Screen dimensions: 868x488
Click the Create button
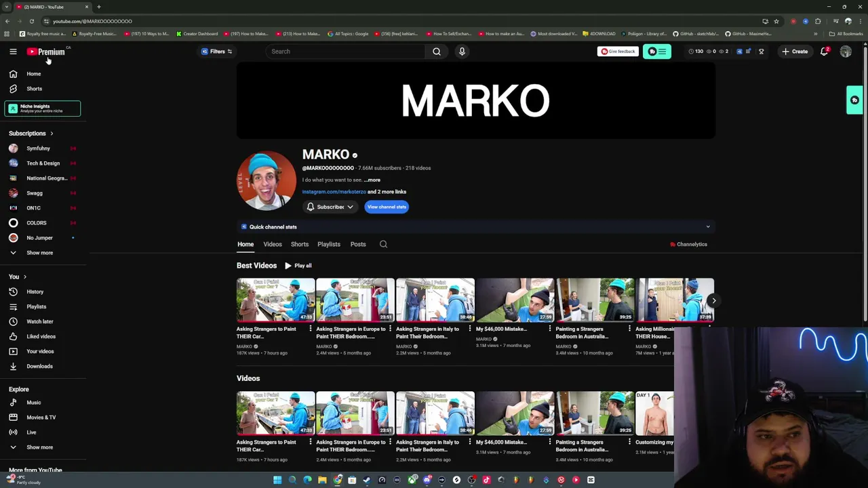click(x=795, y=52)
